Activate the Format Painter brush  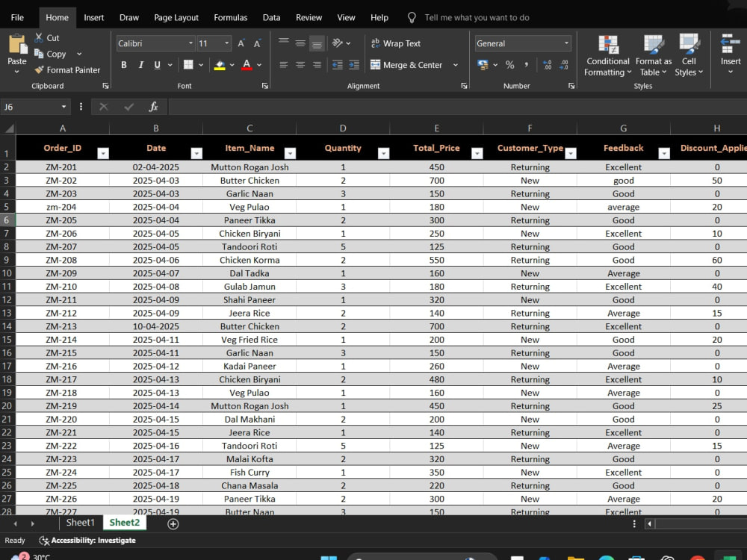pos(39,70)
